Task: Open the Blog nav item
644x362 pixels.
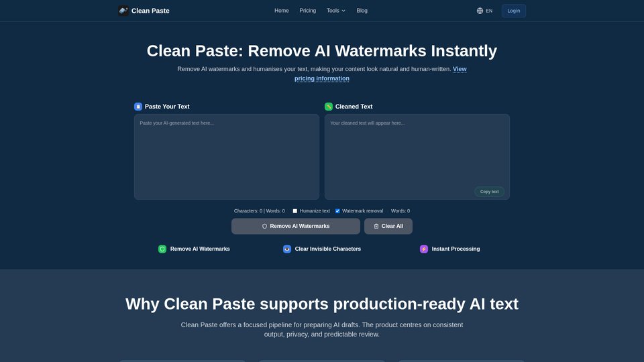Action: tap(362, 11)
